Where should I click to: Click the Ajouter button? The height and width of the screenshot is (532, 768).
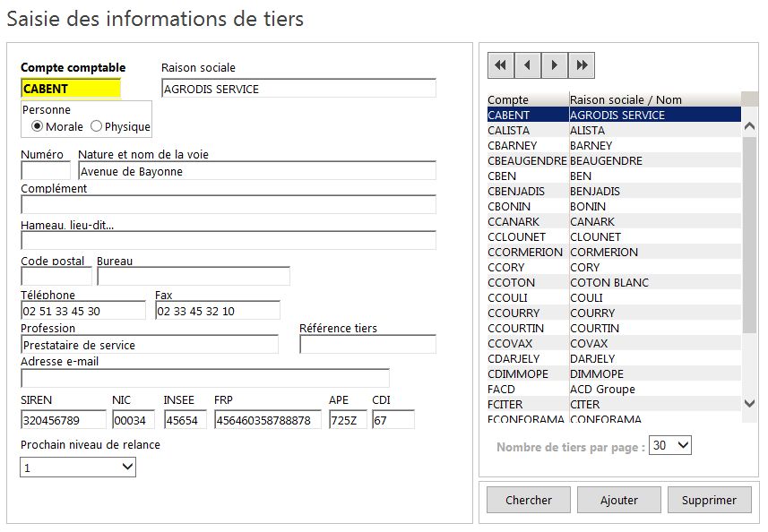tap(619, 500)
